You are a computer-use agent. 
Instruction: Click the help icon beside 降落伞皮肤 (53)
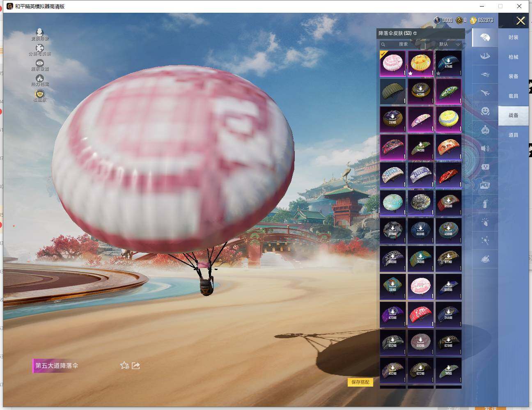pyautogui.click(x=415, y=33)
